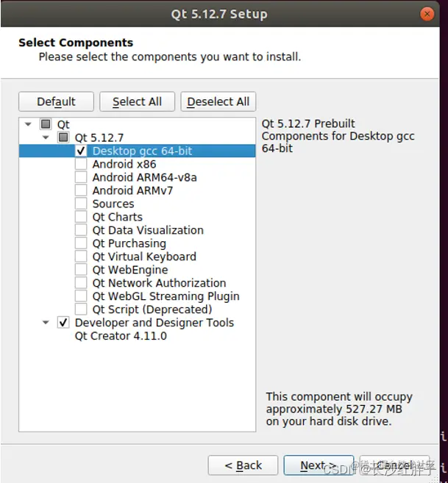Collapse Developer and Designer Tools node
This screenshot has width=448, height=483.
tap(46, 323)
